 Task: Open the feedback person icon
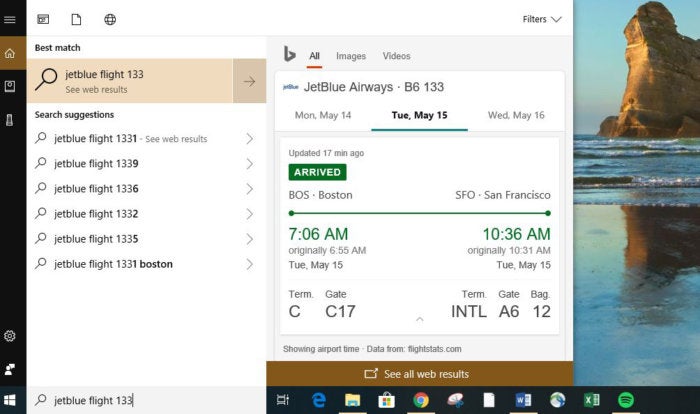click(x=10, y=369)
